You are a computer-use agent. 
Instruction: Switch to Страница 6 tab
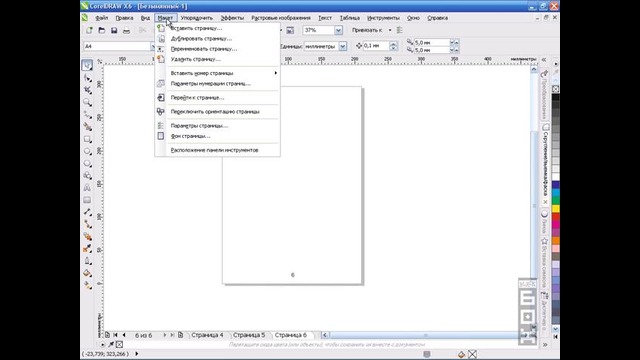tap(291, 335)
